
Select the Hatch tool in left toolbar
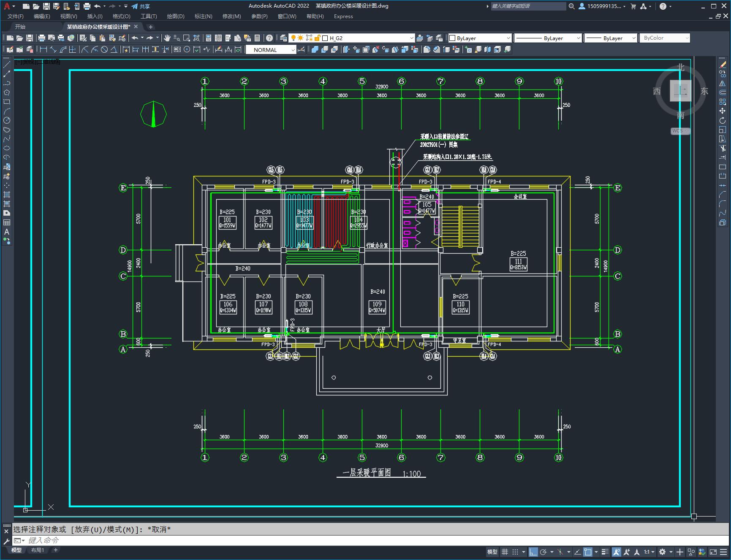click(x=7, y=195)
